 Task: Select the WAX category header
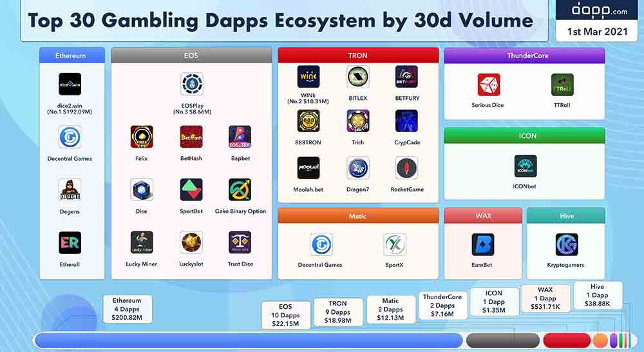pyautogui.click(x=483, y=216)
